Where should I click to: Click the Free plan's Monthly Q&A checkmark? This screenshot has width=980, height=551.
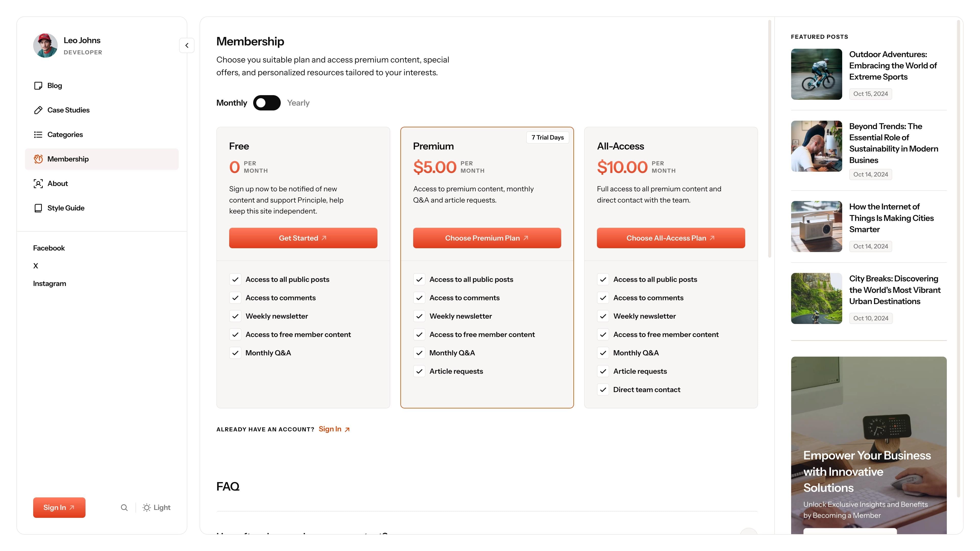click(x=236, y=353)
